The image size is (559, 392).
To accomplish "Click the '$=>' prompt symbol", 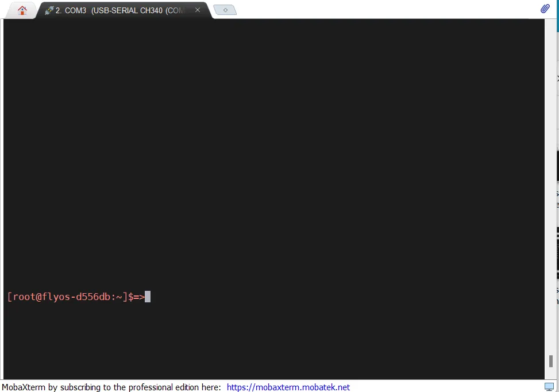I will pyautogui.click(x=136, y=297).
